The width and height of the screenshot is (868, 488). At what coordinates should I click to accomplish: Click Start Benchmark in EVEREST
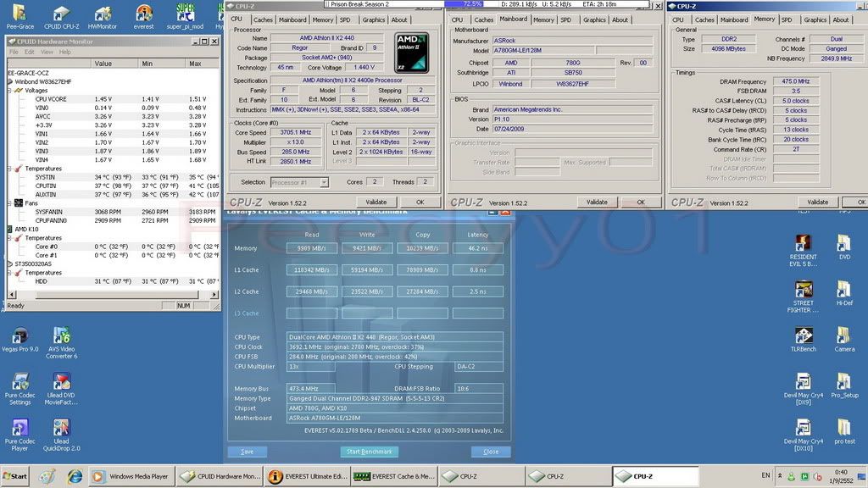370,452
